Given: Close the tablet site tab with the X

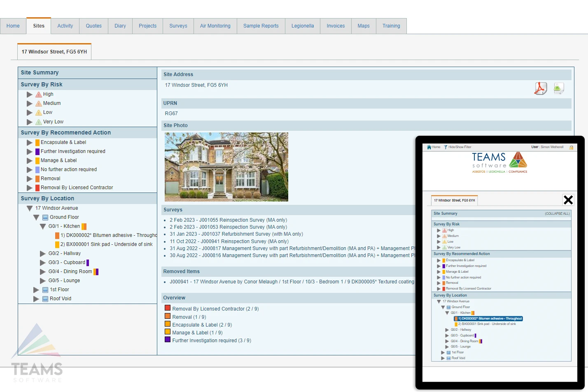Looking at the screenshot, I should point(568,200).
